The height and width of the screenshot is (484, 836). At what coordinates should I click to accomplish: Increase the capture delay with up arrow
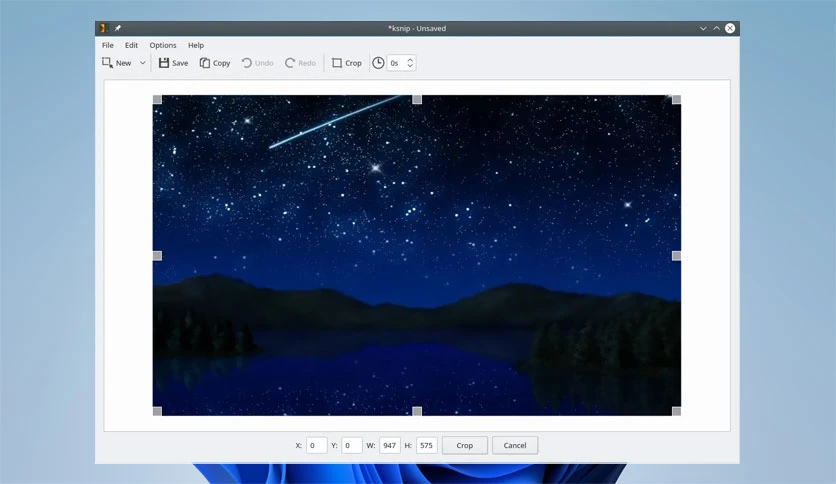(410, 60)
